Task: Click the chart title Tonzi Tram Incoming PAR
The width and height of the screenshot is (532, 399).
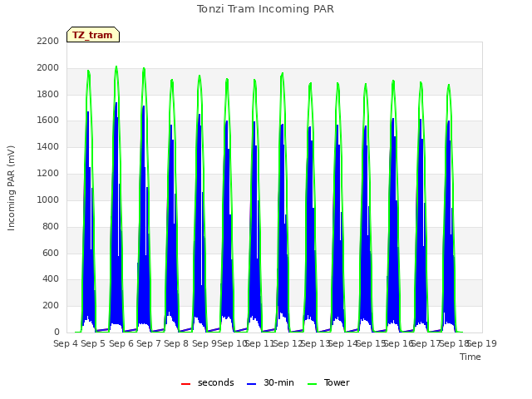Action: (x=265, y=9)
